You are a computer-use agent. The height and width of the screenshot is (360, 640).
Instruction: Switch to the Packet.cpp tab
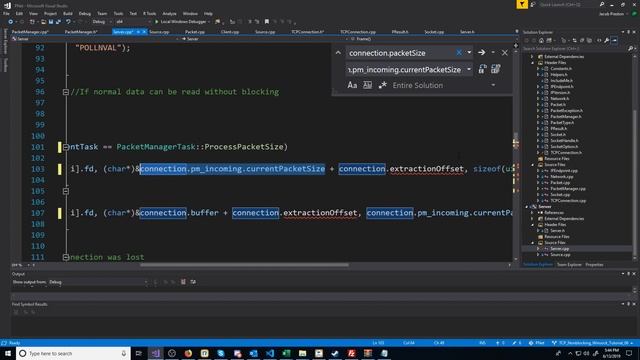[195, 32]
